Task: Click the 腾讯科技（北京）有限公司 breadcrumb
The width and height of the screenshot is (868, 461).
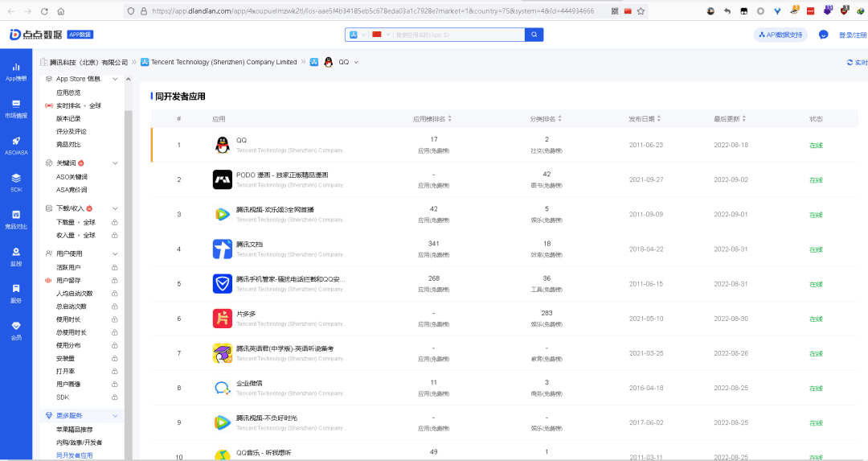Action: click(88, 62)
